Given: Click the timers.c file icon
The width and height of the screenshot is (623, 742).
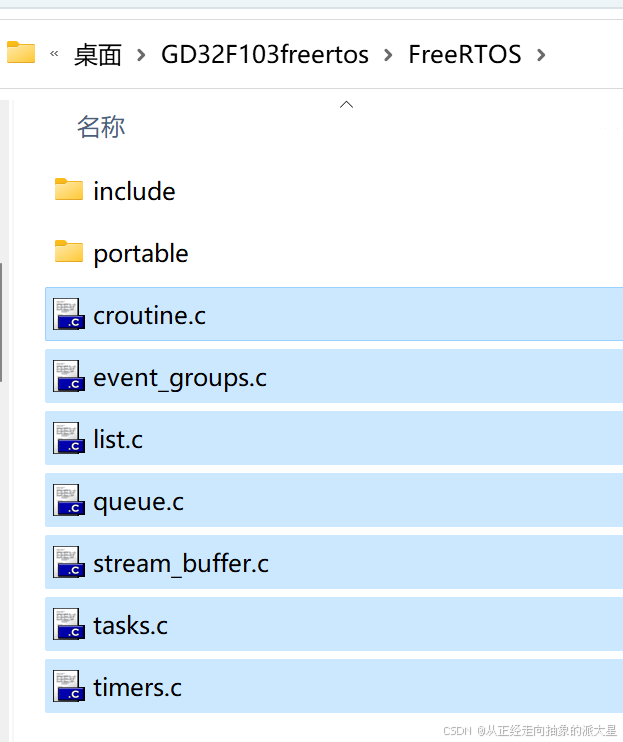Looking at the screenshot, I should pyautogui.click(x=69, y=686).
